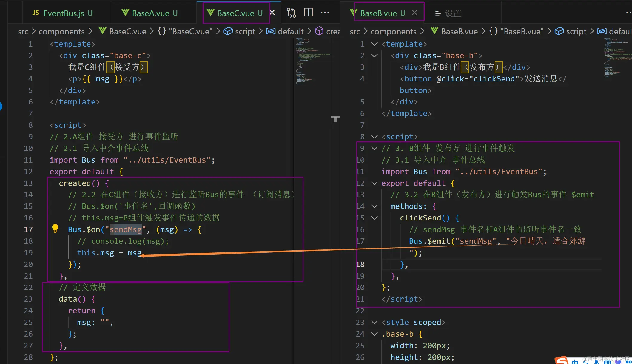Collapse the .base-b rule fold at line 24
The image size is (632, 364).
[x=374, y=334]
